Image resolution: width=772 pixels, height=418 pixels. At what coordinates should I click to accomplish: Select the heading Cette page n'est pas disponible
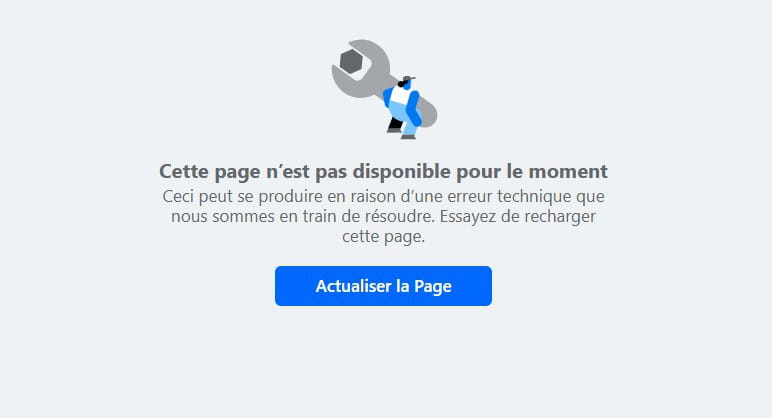(x=383, y=171)
